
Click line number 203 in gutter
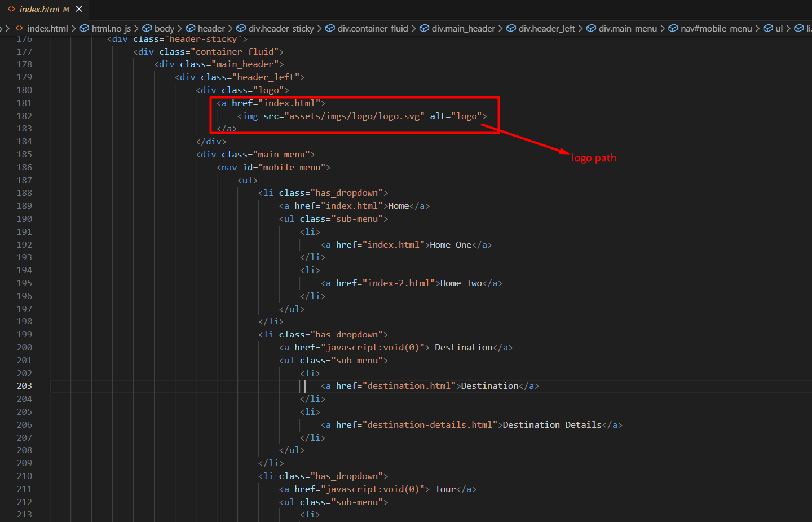tap(24, 386)
